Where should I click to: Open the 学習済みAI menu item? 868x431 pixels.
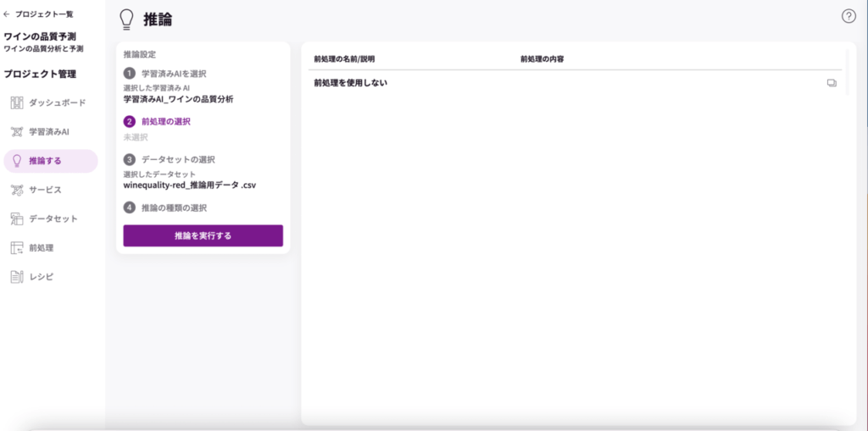(x=50, y=132)
